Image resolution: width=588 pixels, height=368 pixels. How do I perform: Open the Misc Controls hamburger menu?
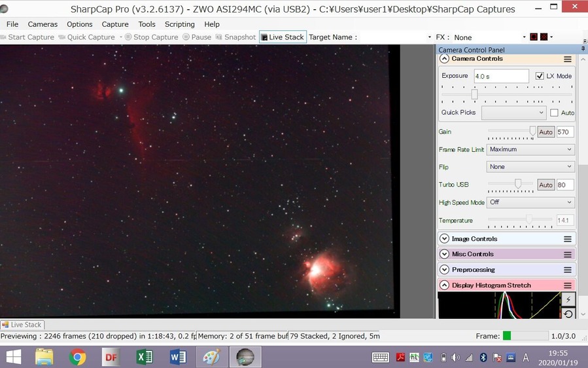click(x=567, y=255)
